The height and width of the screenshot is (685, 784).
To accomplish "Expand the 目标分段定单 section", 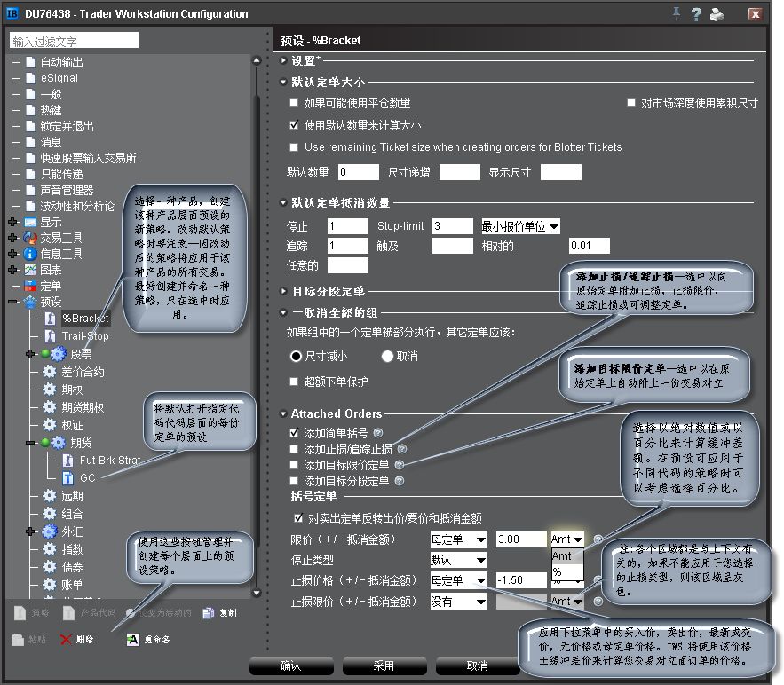I will pos(283,291).
